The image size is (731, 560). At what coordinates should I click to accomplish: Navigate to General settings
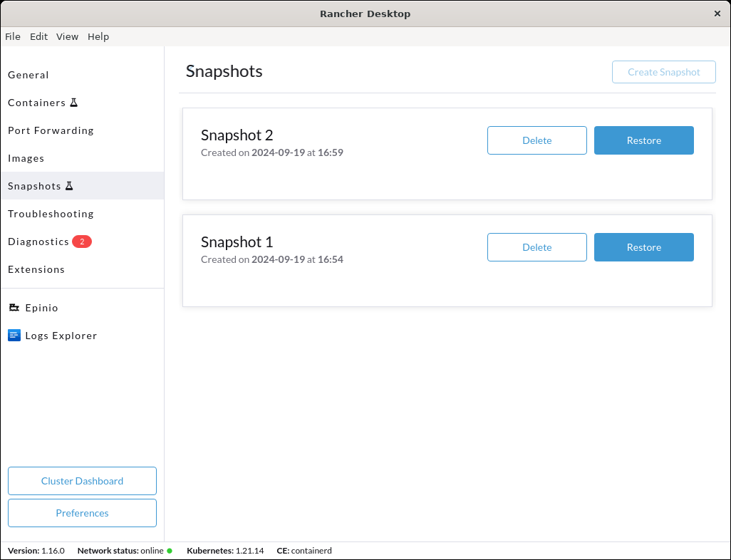tap(28, 75)
